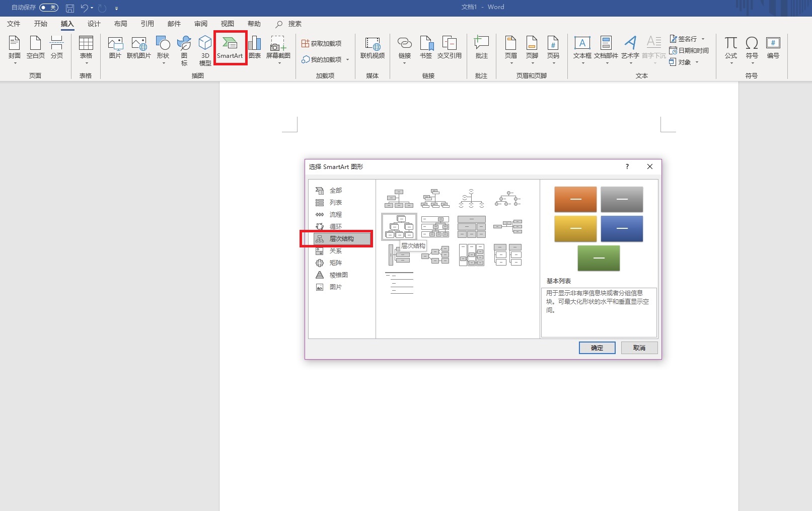Insert an equation (公式)
Screen dimensions: 812x511
[731, 50]
